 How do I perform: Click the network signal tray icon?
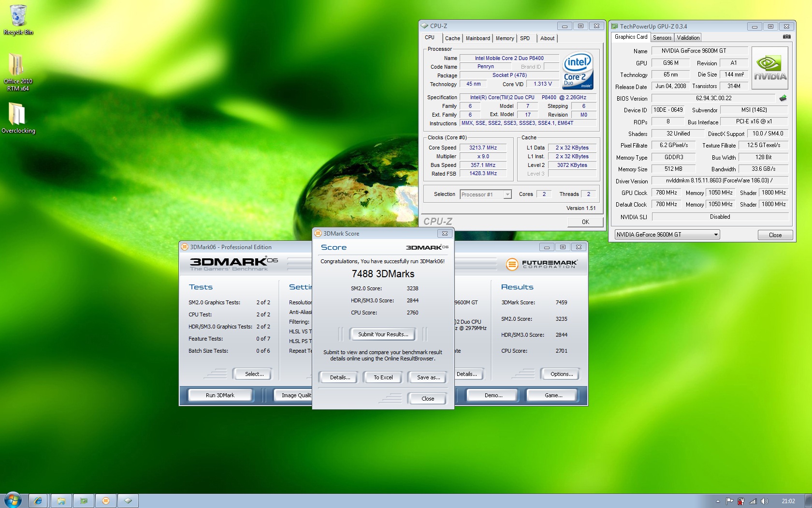pos(753,501)
